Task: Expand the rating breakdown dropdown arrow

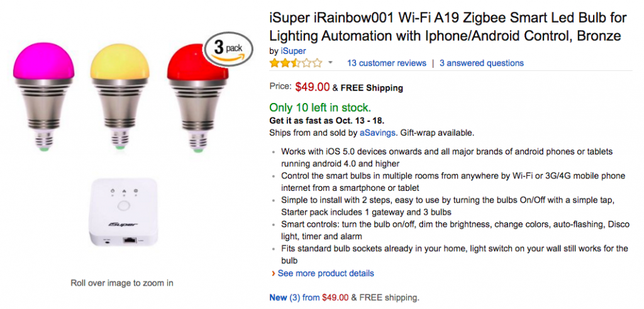Action: pyautogui.click(x=331, y=63)
